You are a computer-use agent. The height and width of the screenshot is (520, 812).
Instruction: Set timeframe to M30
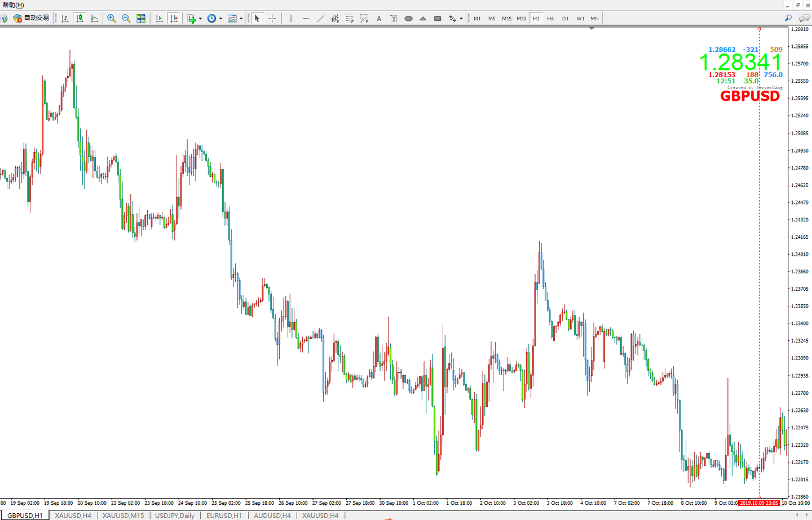(521, 18)
